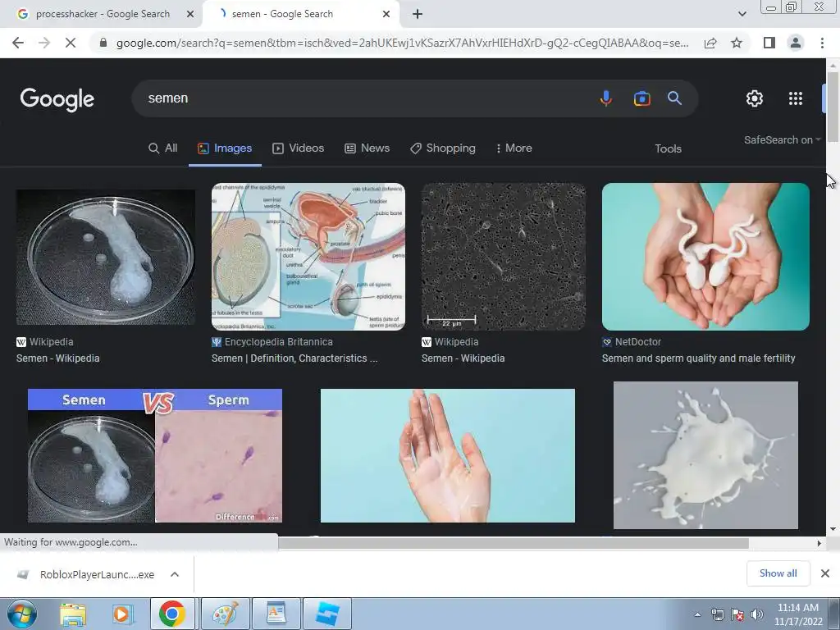Viewport: 840px width, 630px height.
Task: Close the processhacker Google Search tab
Action: pyautogui.click(x=189, y=15)
